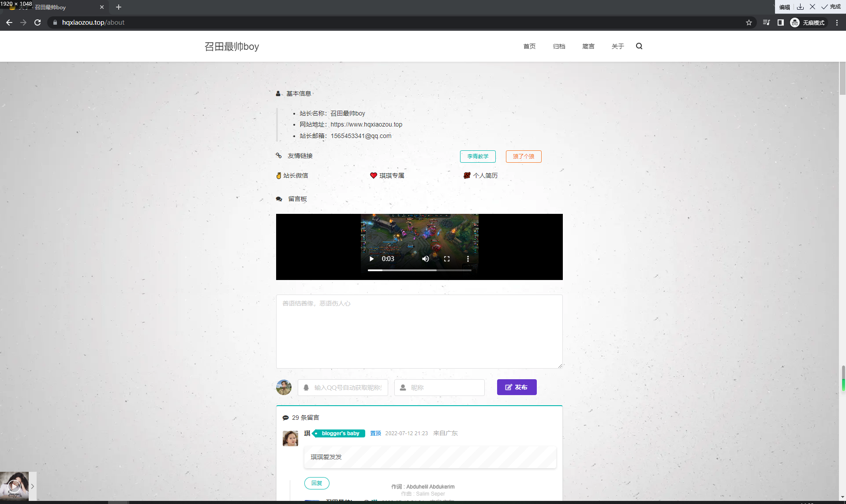Click the 基本信息 section heading
Screen dimensions: 846x504
[299, 93]
